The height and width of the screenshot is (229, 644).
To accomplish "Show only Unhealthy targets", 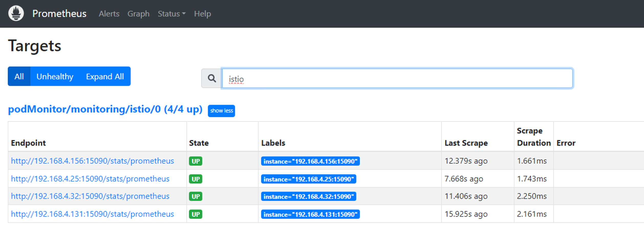I will [x=55, y=76].
